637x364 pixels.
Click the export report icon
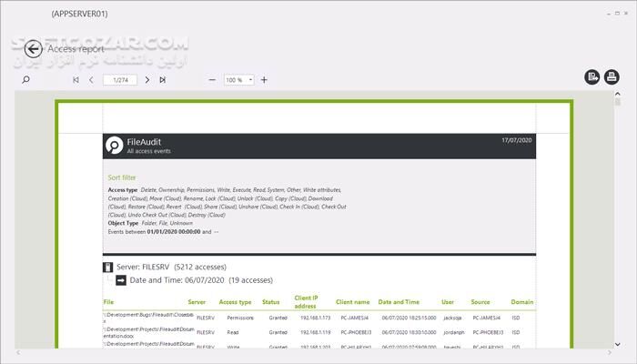[x=592, y=77]
